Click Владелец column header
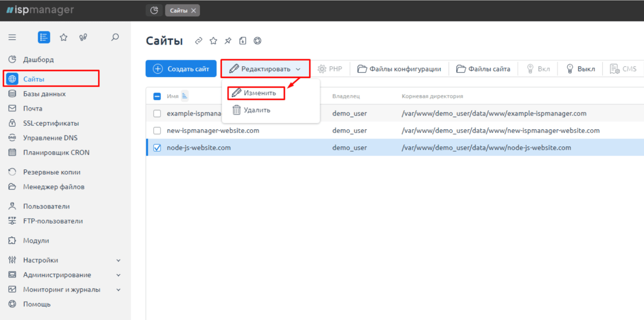This screenshot has width=644, height=320. click(x=346, y=96)
